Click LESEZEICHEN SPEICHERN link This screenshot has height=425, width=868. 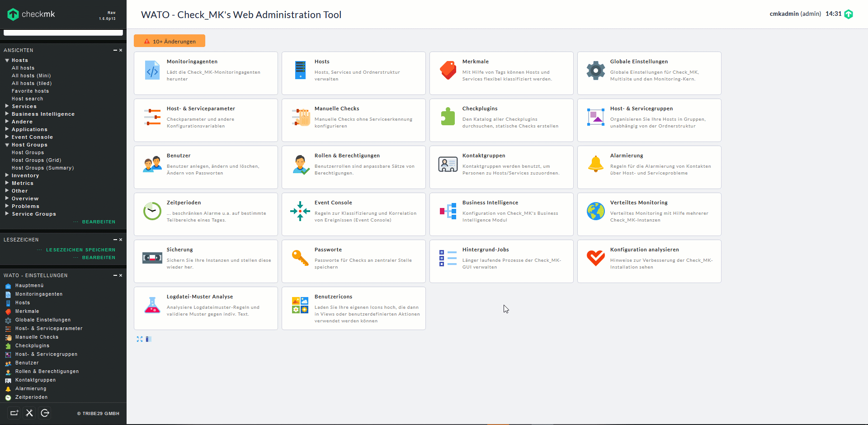pyautogui.click(x=80, y=250)
